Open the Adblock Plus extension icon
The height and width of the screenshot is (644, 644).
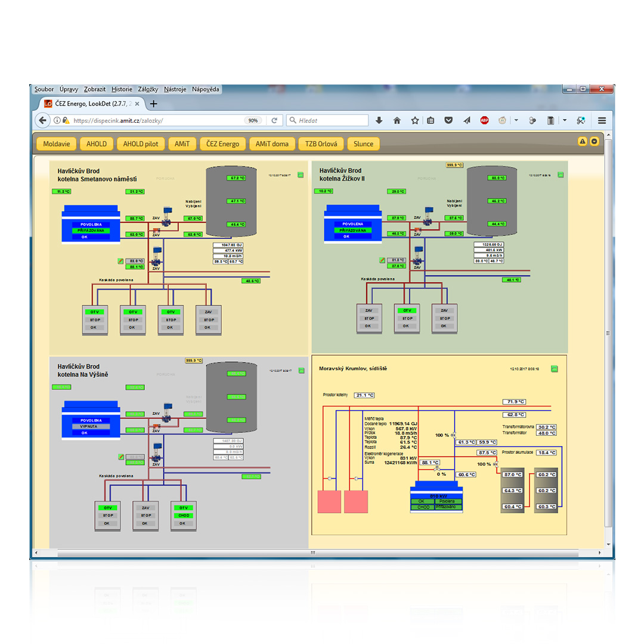[x=485, y=120]
